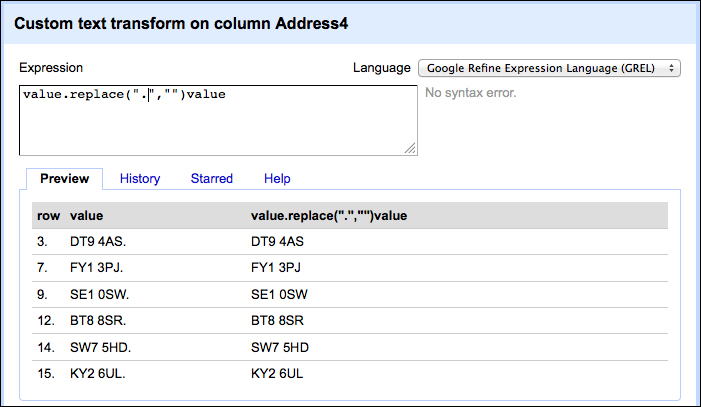Open the Help tab
The height and width of the screenshot is (407, 701).
tap(277, 178)
